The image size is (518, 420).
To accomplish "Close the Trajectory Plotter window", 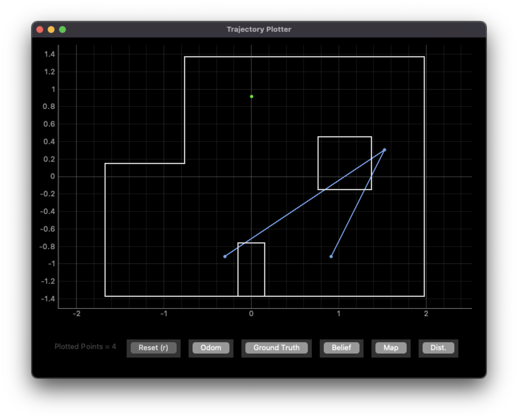I will [40, 30].
